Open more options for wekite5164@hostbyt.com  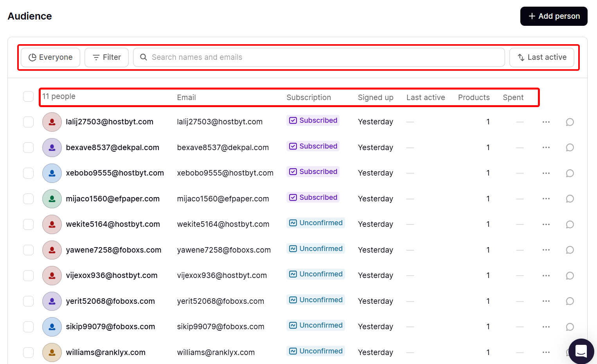click(546, 224)
